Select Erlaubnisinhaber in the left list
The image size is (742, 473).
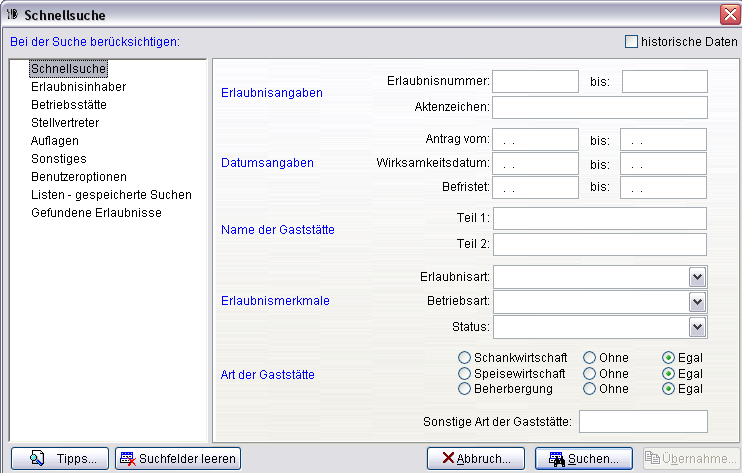pyautogui.click(x=78, y=87)
